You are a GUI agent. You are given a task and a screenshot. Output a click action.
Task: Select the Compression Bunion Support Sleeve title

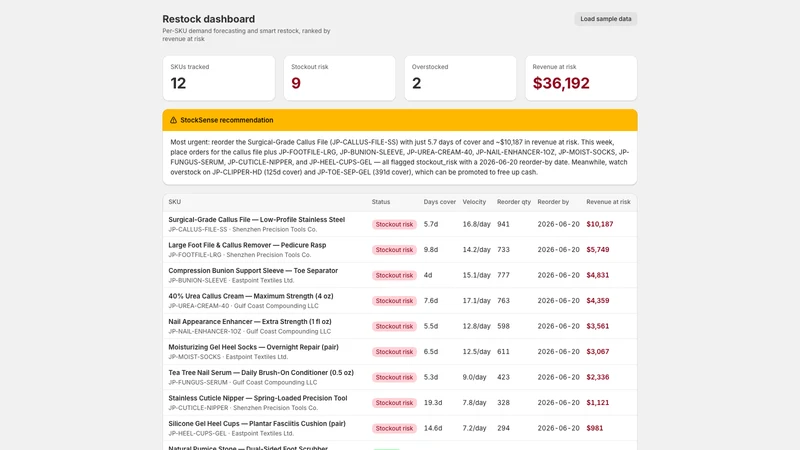coord(253,270)
